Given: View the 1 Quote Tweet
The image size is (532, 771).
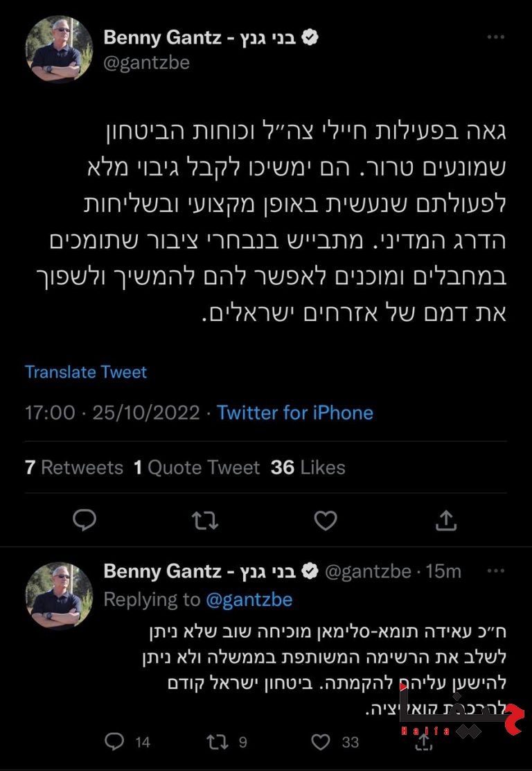Looking at the screenshot, I should point(197,467).
